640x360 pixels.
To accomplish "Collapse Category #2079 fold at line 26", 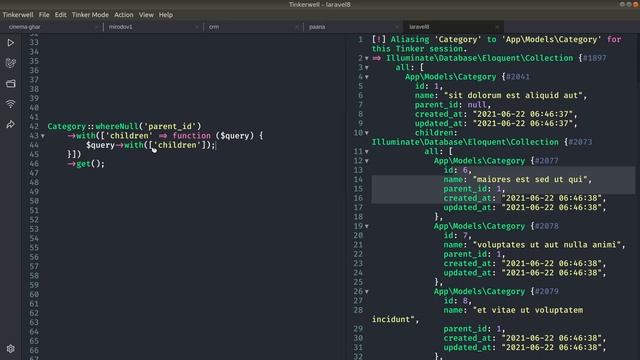I will (x=367, y=292).
